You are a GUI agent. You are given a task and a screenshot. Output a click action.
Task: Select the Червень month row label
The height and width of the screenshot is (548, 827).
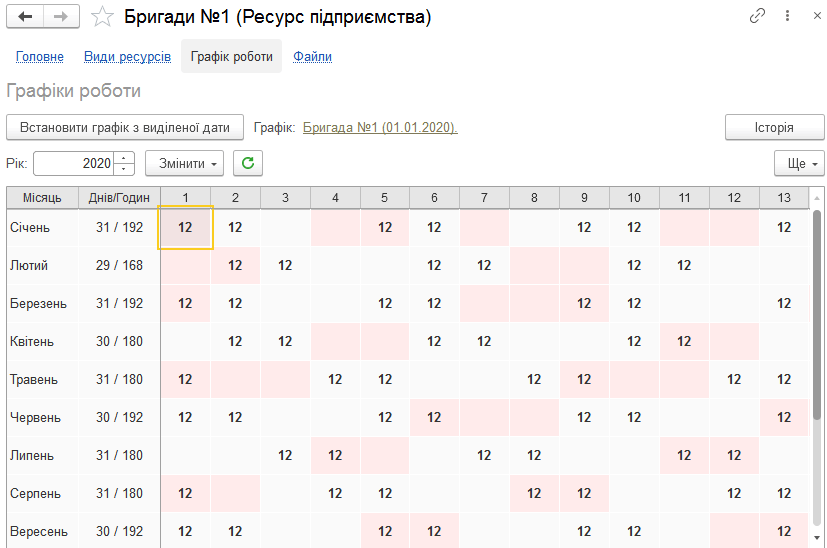[x=35, y=417]
